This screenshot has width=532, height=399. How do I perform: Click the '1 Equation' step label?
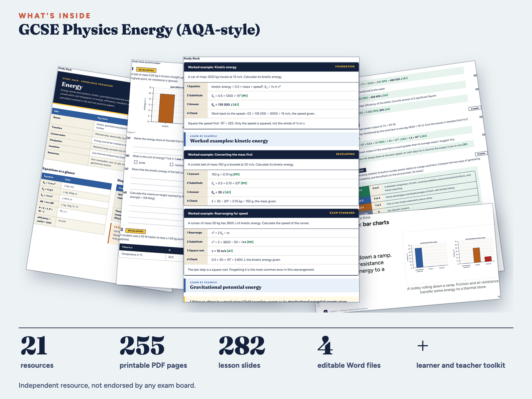click(194, 86)
